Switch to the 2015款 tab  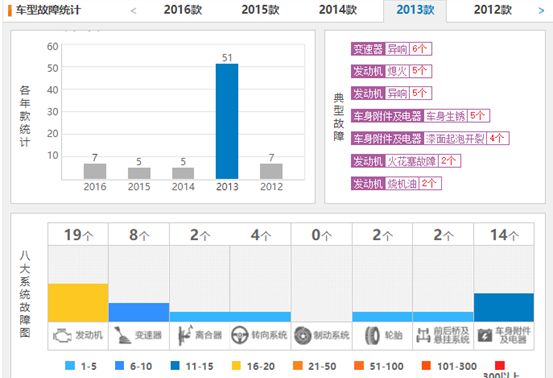[x=260, y=10]
